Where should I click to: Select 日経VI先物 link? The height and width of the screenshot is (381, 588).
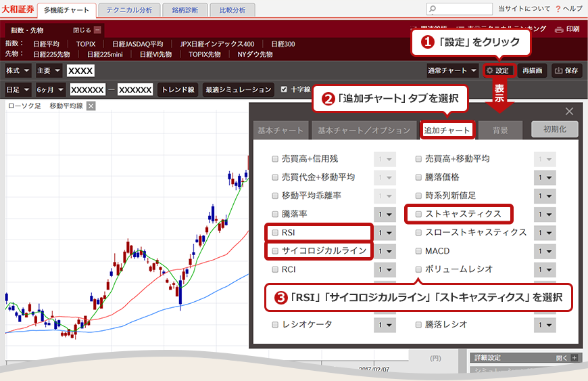coord(155,54)
